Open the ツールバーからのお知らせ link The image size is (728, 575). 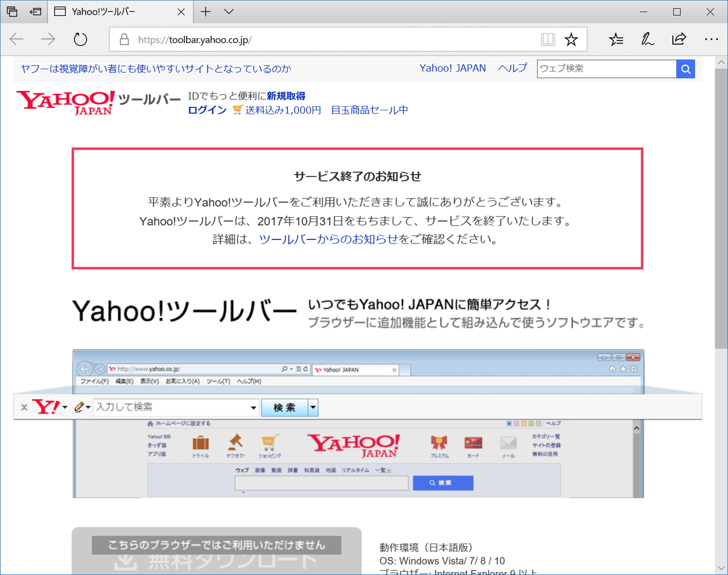click(x=329, y=239)
